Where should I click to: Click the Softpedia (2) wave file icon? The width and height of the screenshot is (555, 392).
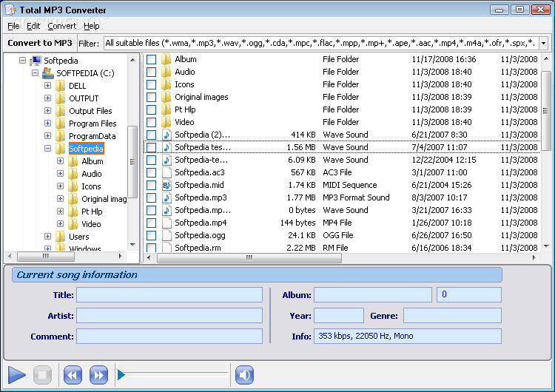point(166,135)
